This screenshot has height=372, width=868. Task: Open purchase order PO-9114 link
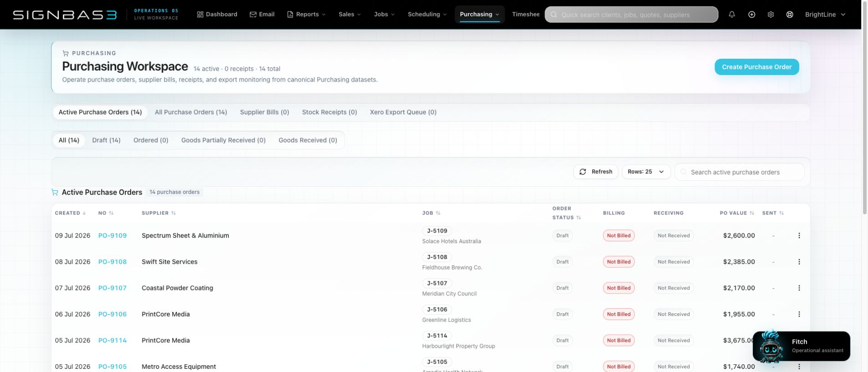click(x=113, y=340)
